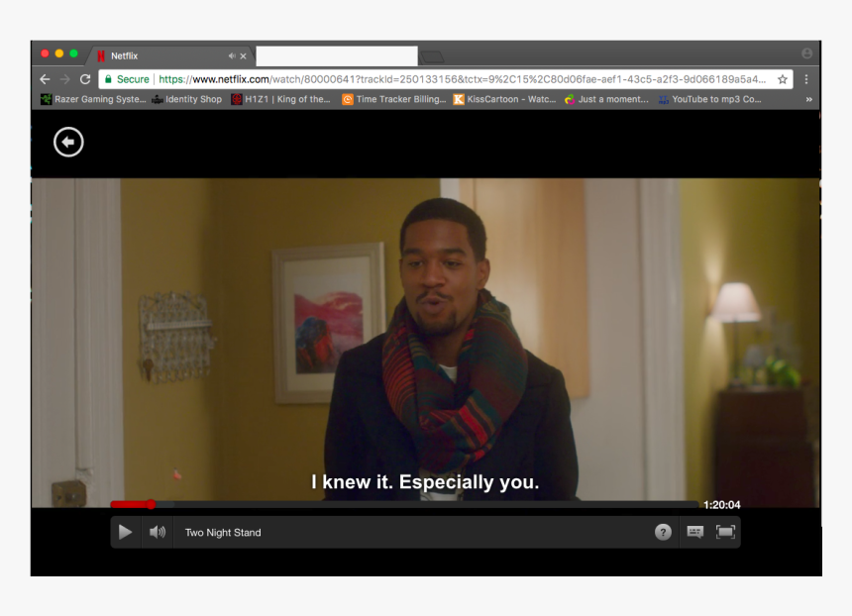This screenshot has width=852, height=616.
Task: Open a new tab with the tab button
Action: (x=433, y=56)
